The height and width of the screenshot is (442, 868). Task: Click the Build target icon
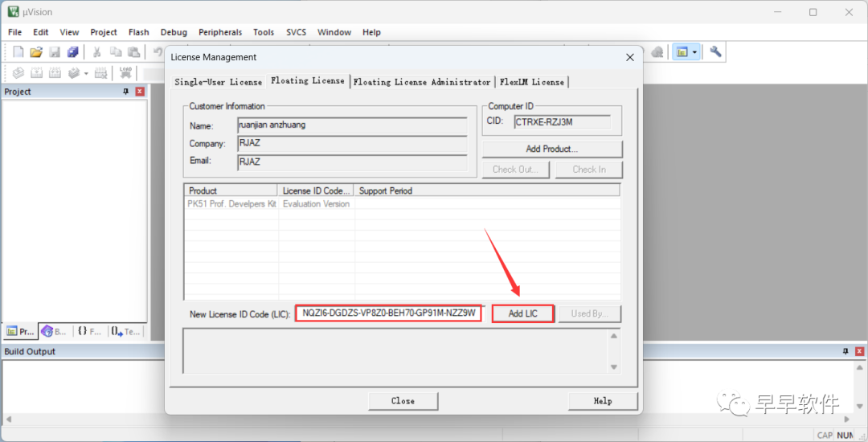point(36,73)
